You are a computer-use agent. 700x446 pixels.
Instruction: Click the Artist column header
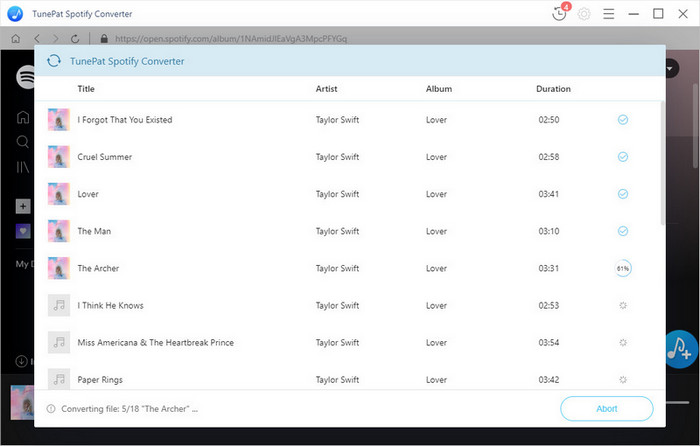point(326,89)
